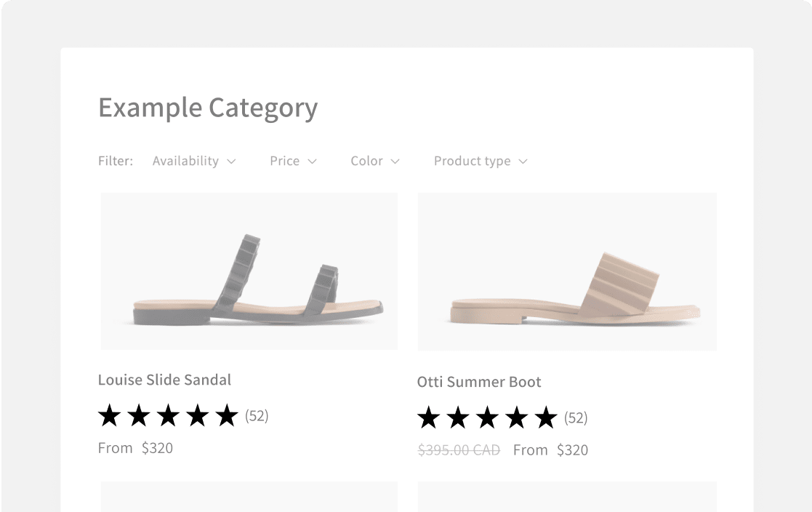Open the (52) reviews count for Louise Slide Sandal
Screen dimensions: 812x512
point(257,415)
